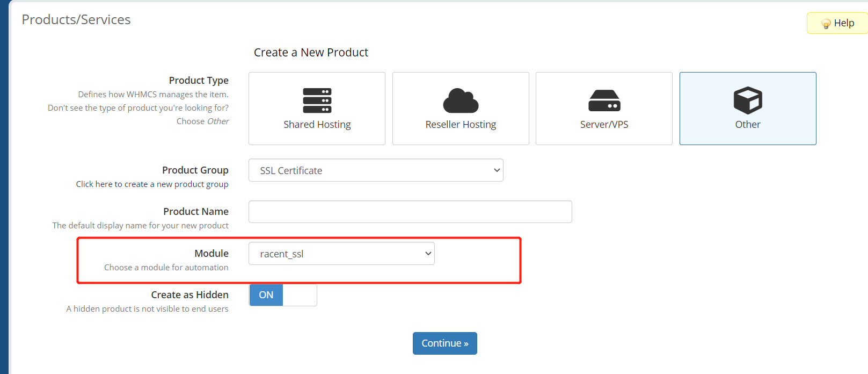Select Shared Hosting product type label
This screenshot has height=374, width=868.
click(317, 125)
